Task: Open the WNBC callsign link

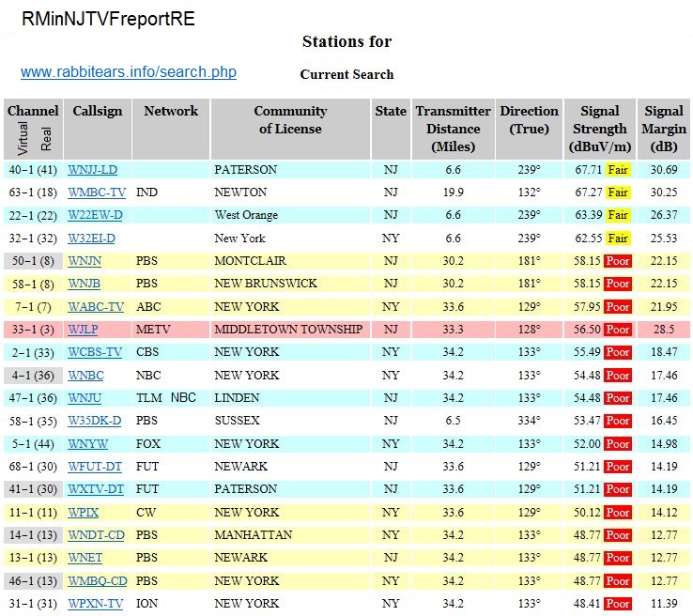Action: 85,376
